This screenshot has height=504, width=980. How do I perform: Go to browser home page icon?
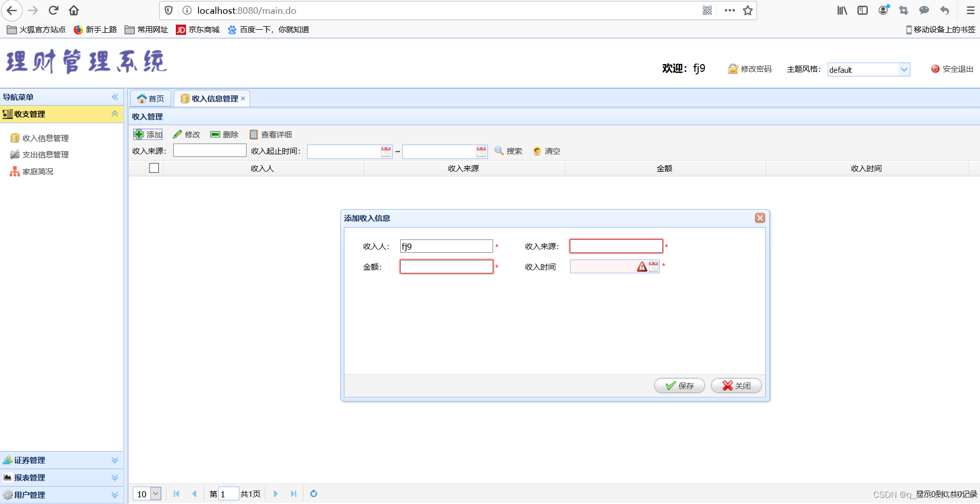coord(74,10)
